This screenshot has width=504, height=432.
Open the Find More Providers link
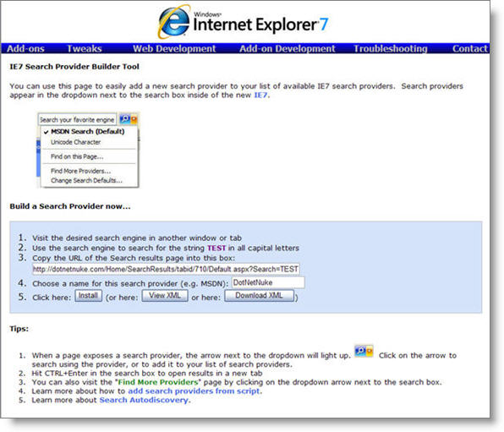tap(158, 382)
